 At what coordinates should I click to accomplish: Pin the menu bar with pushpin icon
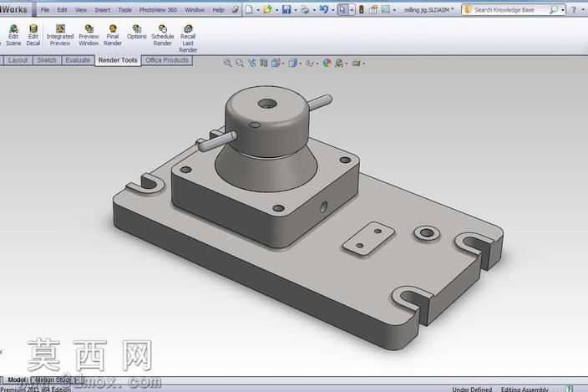[x=236, y=10]
